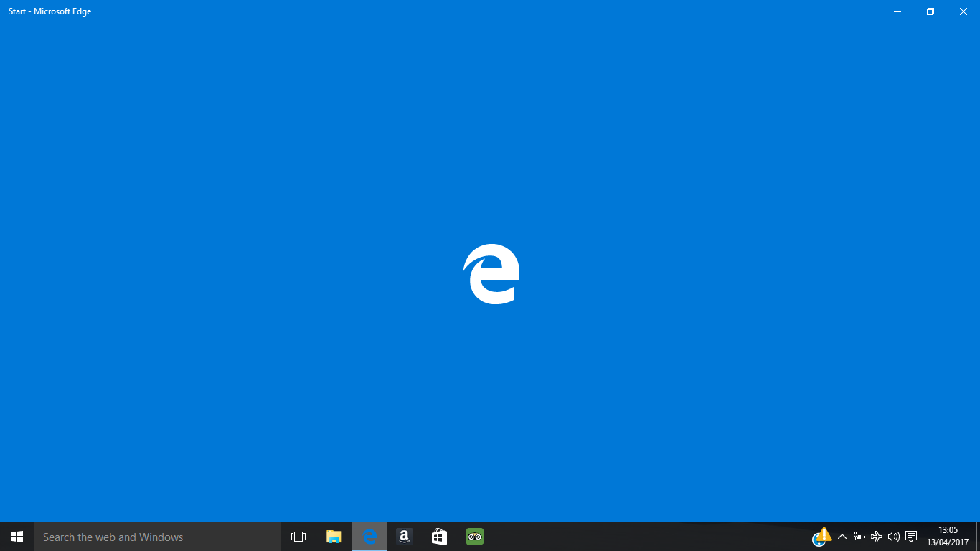
Task: Show hidden system tray icons
Action: pos(842,537)
